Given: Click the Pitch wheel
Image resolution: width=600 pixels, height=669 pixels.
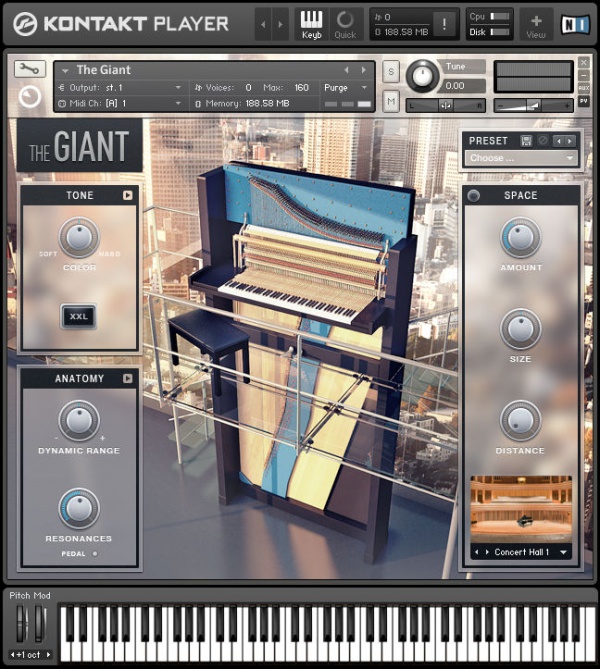Looking at the screenshot, I should tap(21, 624).
